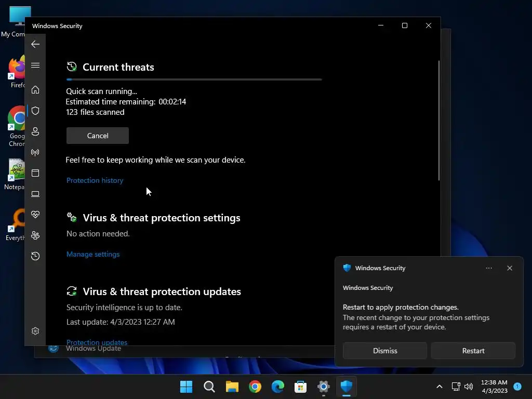Open Device security laptop icon
The height and width of the screenshot is (399, 532).
[x=35, y=194]
